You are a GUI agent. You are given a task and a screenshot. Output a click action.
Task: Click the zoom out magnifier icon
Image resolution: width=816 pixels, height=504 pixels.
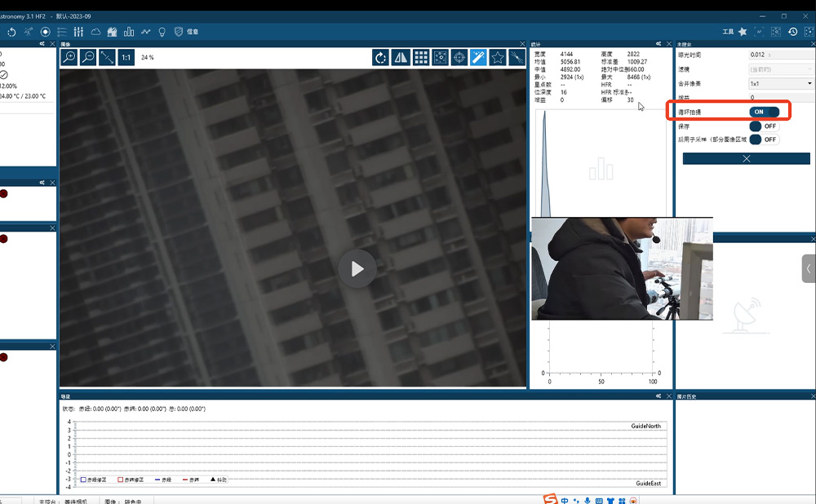[x=88, y=57]
